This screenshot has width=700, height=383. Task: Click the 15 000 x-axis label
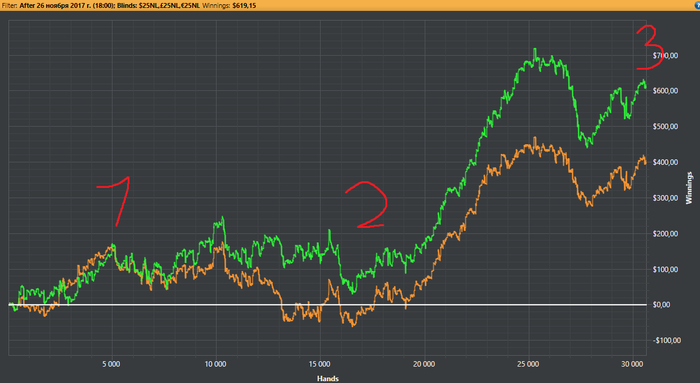click(320, 364)
